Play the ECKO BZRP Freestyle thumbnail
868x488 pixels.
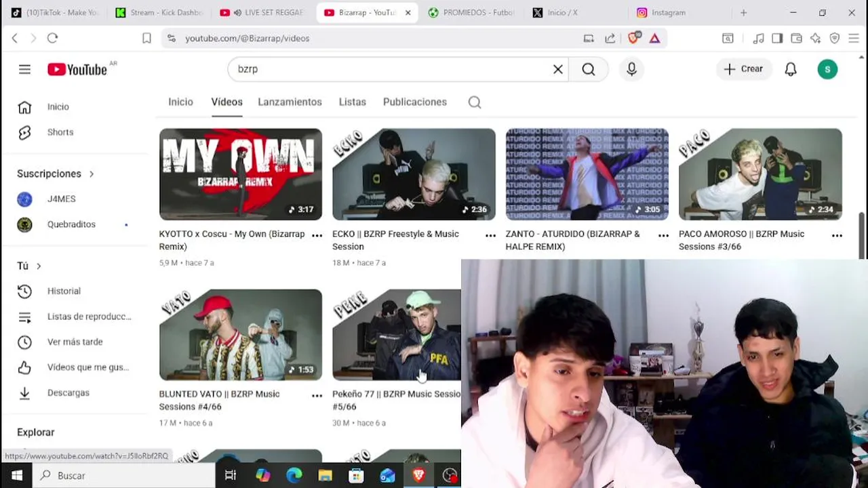[x=414, y=174]
